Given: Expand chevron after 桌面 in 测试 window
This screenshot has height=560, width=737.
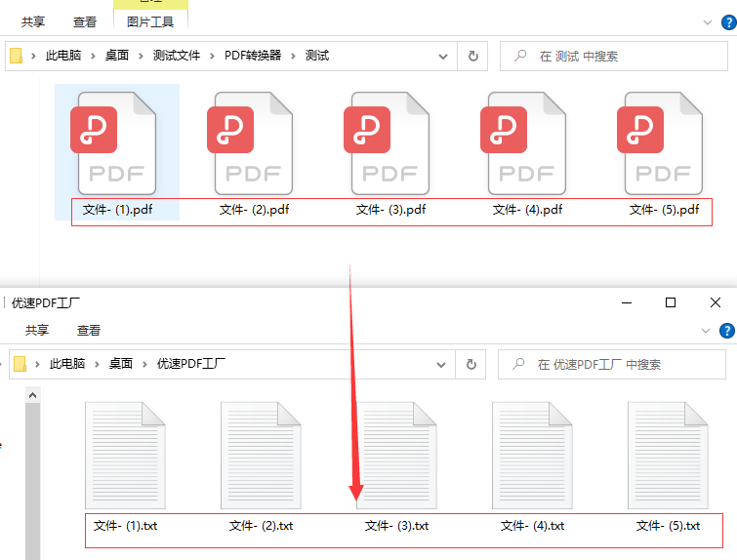Looking at the screenshot, I should (141, 56).
